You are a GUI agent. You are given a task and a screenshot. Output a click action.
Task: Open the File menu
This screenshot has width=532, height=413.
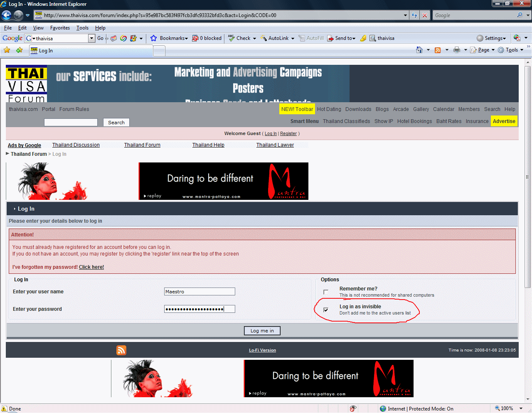8,28
